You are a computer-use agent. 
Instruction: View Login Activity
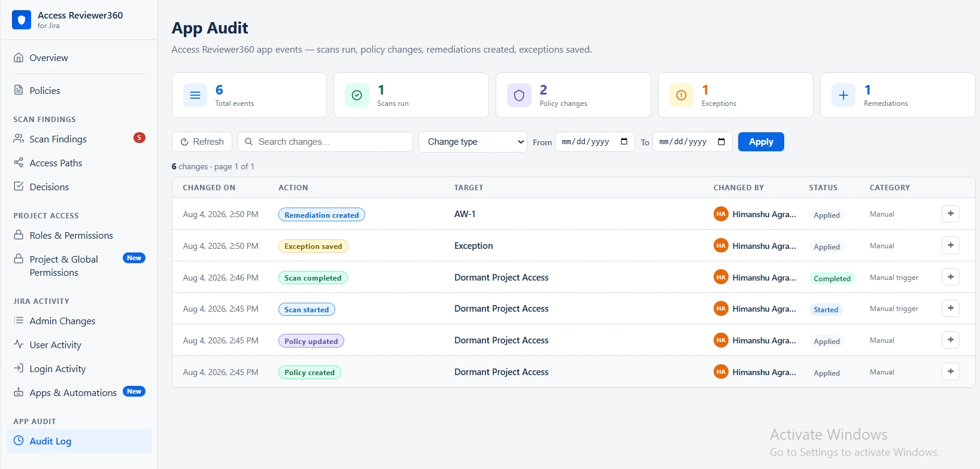click(x=57, y=369)
